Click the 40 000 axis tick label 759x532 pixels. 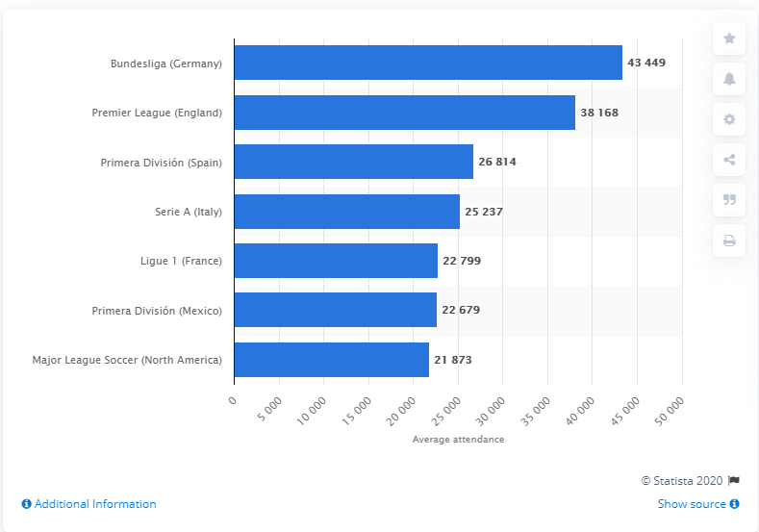click(x=580, y=411)
